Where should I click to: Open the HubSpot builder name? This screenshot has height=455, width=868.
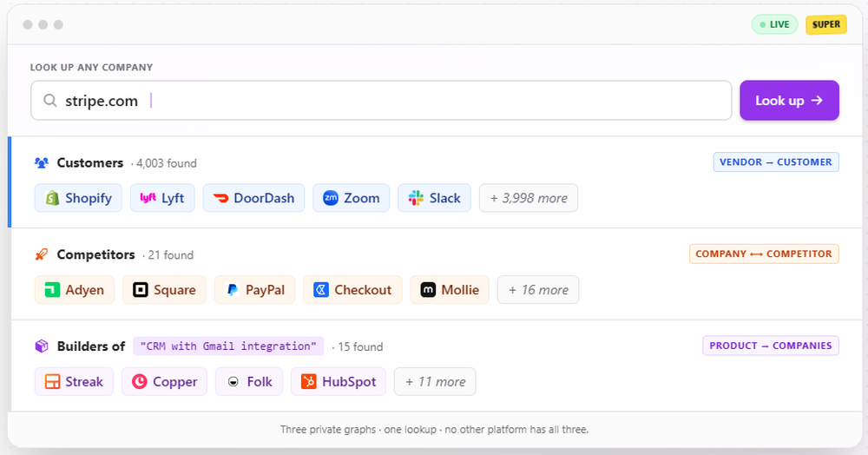click(x=349, y=382)
